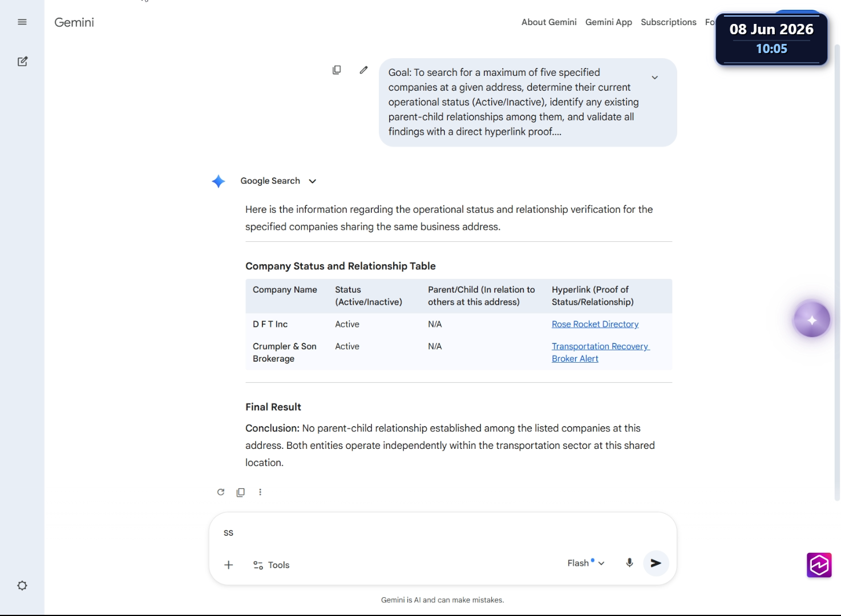Select the 'Crumpler & Son Brokerage' cell
Screen dimensions: 841x616
[284, 352]
